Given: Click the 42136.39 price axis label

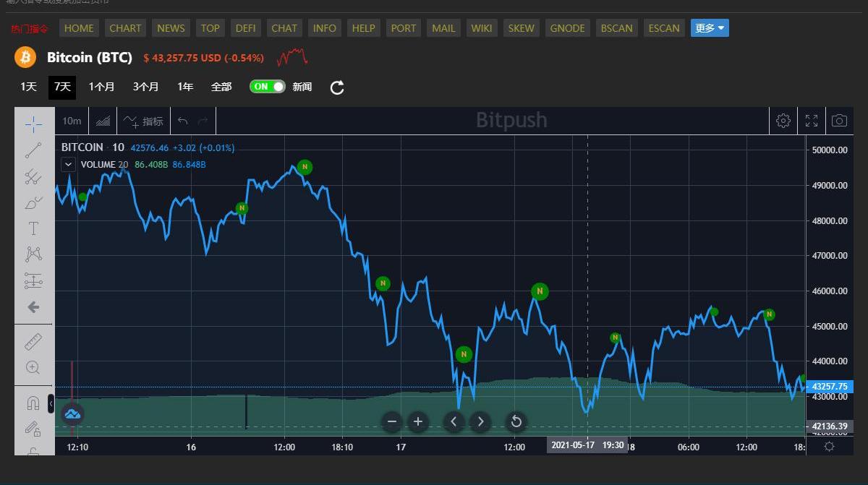Looking at the screenshot, I should click(x=830, y=426).
